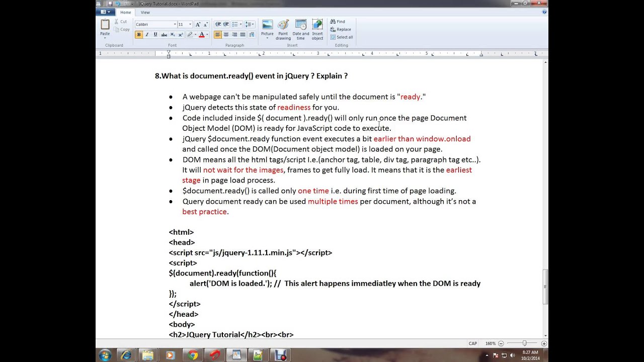This screenshot has width=644, height=362.
Task: Click red text 'earlier than window.onload'
Action: click(x=422, y=139)
